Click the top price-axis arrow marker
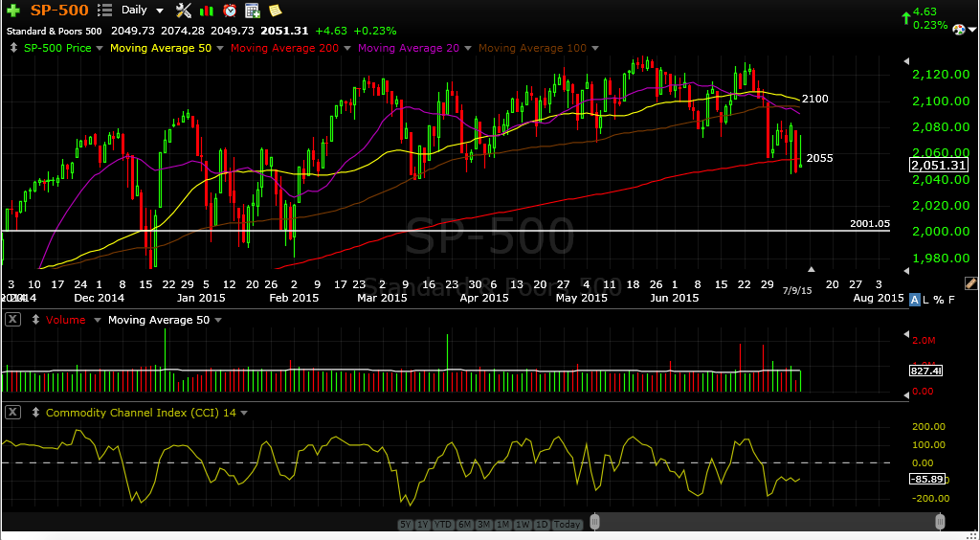Screen dimensions: 980x540 pos(907,61)
